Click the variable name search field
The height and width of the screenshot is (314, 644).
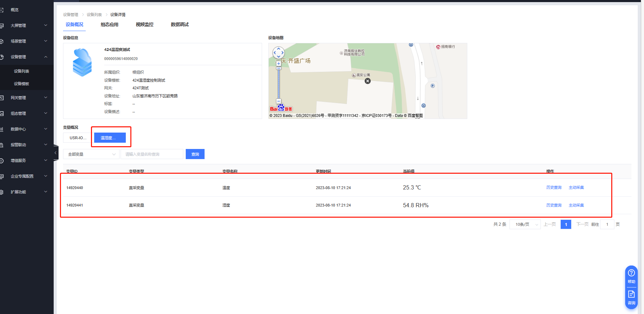[x=152, y=154]
